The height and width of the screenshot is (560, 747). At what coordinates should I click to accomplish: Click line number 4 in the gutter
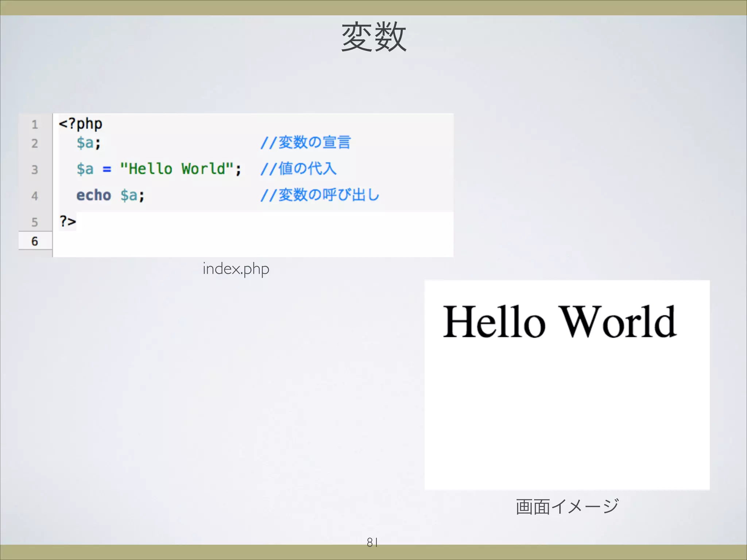click(x=35, y=196)
